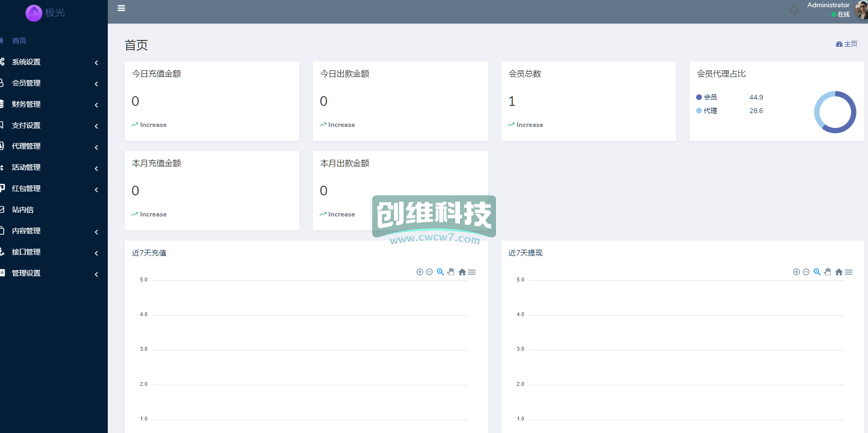Click the Increase trend icon under 会员总数
The width and height of the screenshot is (868, 433).
click(x=511, y=125)
